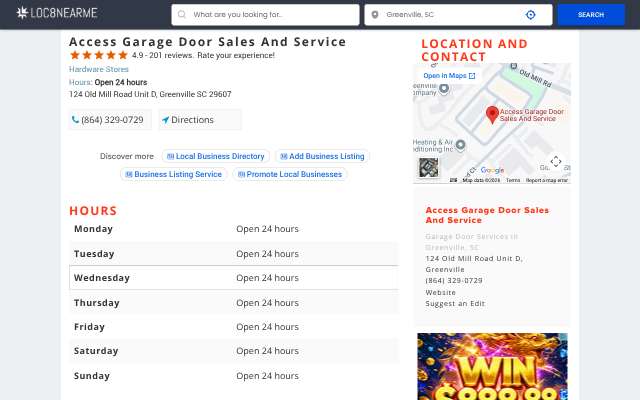Viewport: 640px width, 400px height.
Task: Click the Access Garage Door Sales And Service heading
Action: 207,42
